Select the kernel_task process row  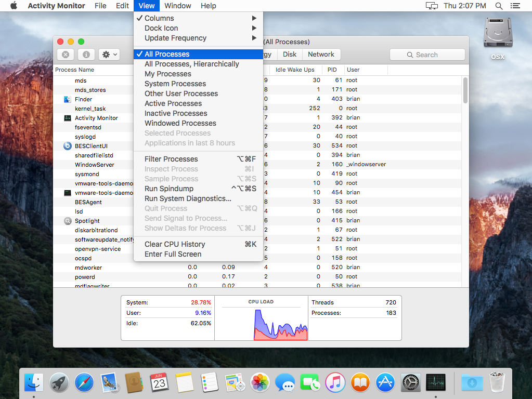point(258,109)
